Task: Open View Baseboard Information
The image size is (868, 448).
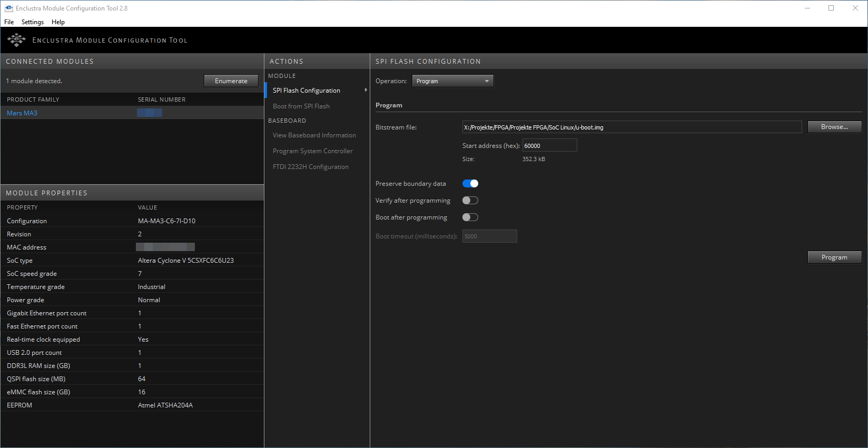Action: click(x=314, y=135)
